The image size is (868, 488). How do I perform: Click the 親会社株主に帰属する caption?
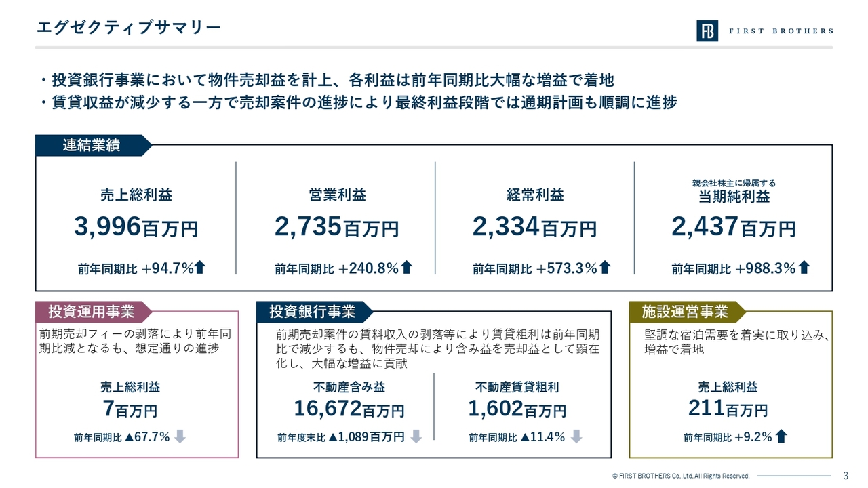tap(734, 182)
